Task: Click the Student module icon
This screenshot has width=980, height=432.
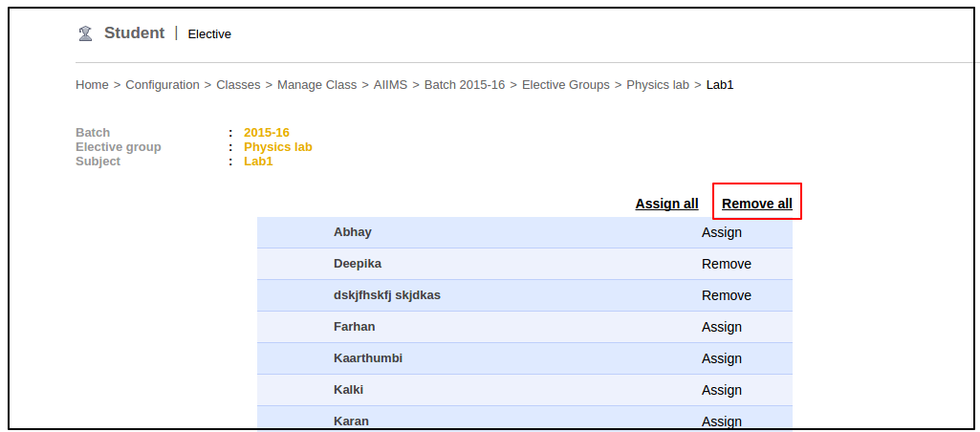Action: coord(85,33)
